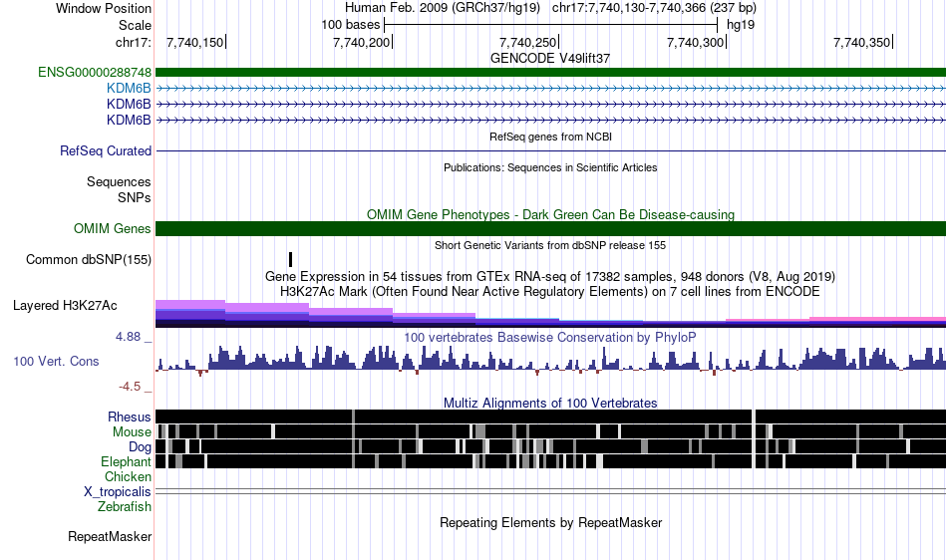Viewport: 947px width, 560px height.
Task: Click the black dbSNP variant marker
Action: pos(290,259)
